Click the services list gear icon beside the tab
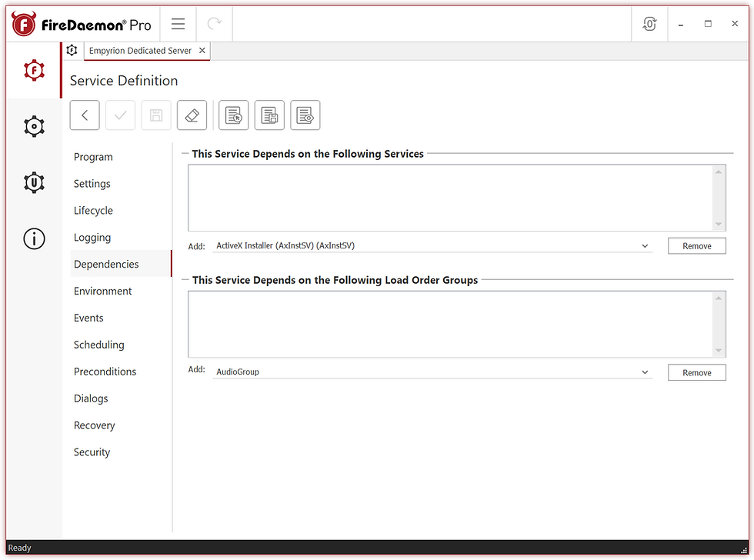754x560 pixels. tap(72, 50)
